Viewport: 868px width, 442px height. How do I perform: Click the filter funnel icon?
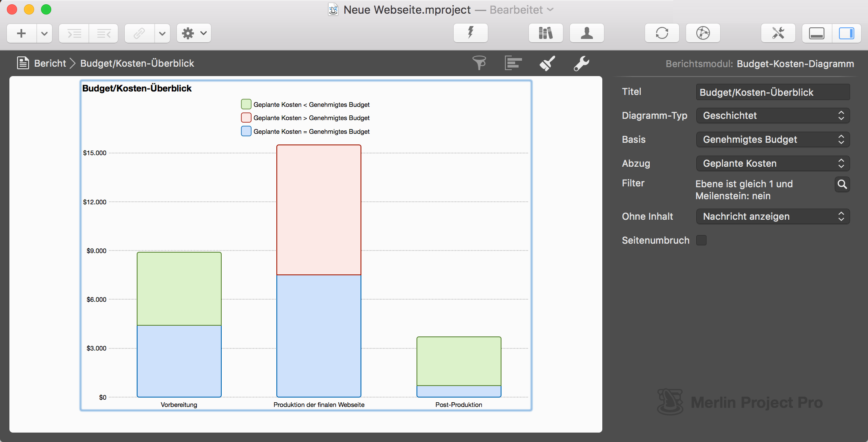pyautogui.click(x=479, y=63)
